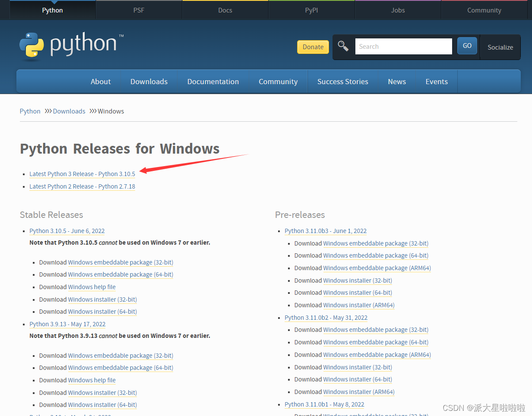Download 64-bit embeddable package for Python 3.11.0b2

(x=376, y=342)
